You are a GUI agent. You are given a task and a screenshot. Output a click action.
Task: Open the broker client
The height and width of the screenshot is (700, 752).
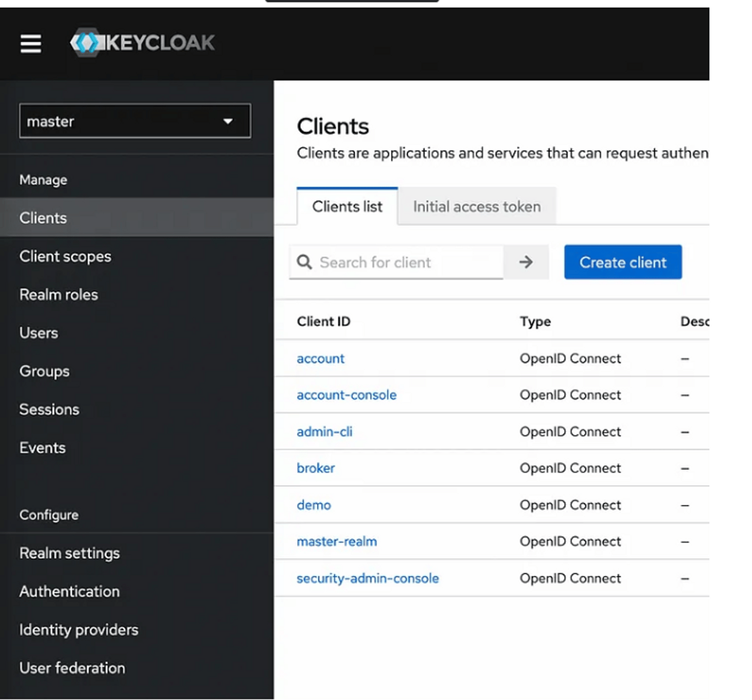point(316,468)
